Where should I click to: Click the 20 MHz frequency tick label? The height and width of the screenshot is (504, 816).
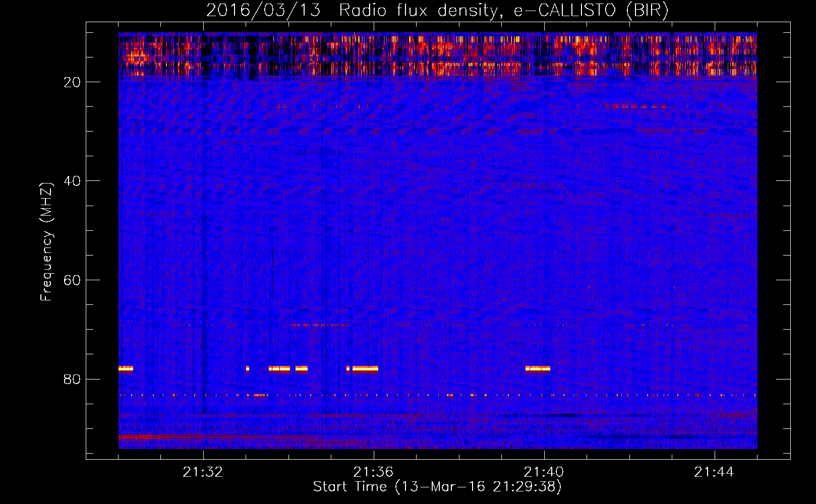click(x=73, y=82)
